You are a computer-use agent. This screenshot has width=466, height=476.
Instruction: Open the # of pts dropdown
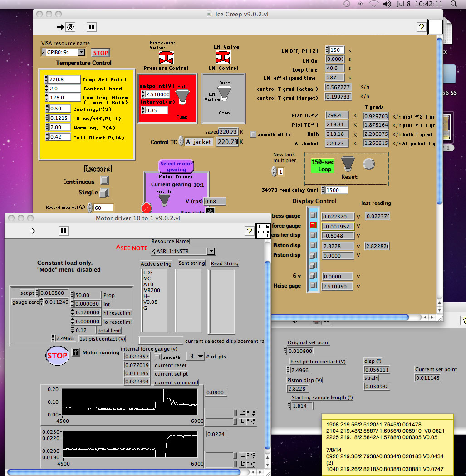201,357
